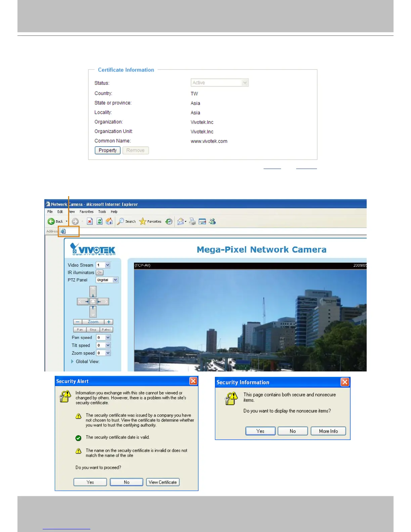Go to the Home page icon
Viewport: 411px width, 532px height.
tap(109, 221)
